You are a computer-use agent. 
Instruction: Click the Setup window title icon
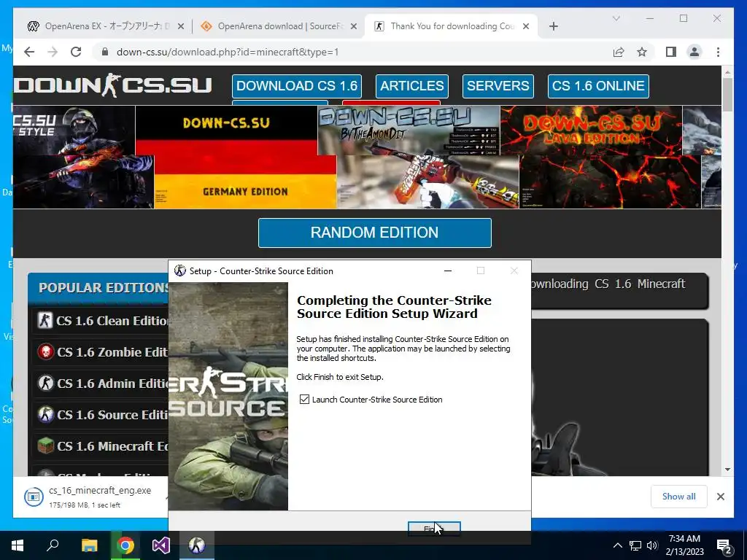179,271
